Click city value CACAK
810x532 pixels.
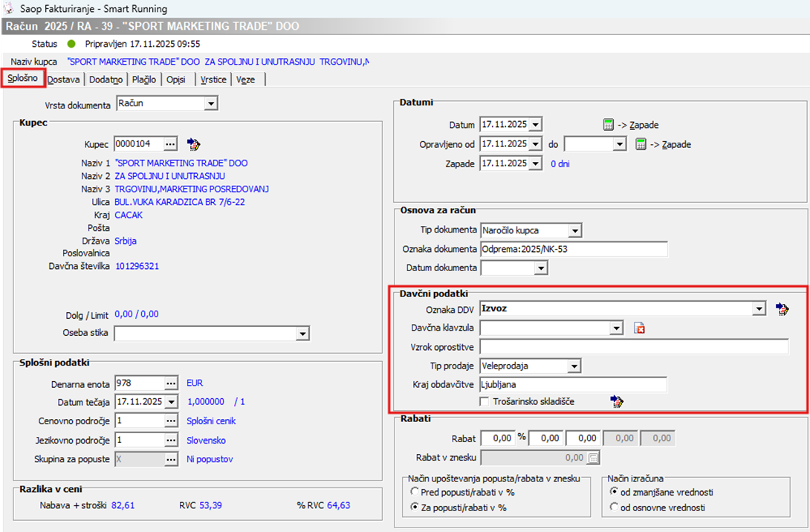[129, 215]
